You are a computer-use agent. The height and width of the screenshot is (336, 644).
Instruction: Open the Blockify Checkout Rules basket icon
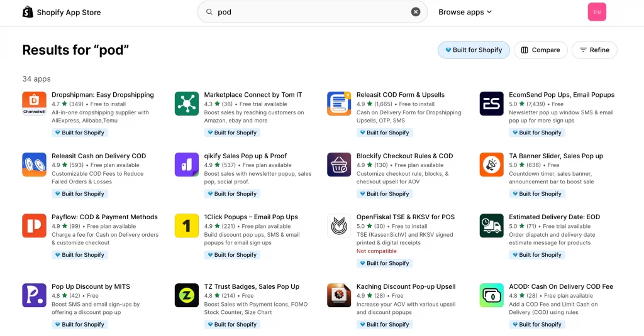(339, 165)
